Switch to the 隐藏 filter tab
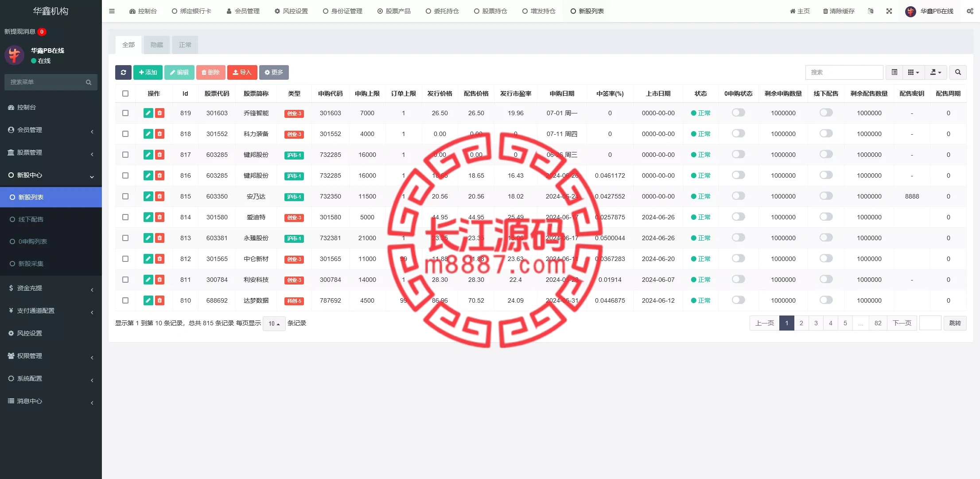Viewport: 980px width, 479px height. [157, 45]
